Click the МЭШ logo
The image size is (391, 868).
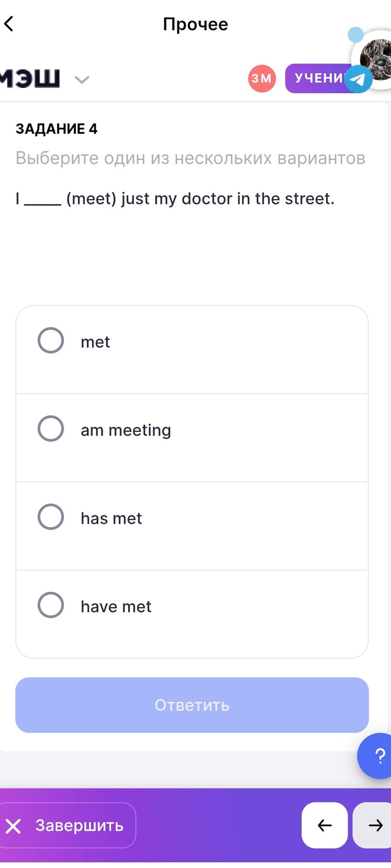pyautogui.click(x=29, y=78)
